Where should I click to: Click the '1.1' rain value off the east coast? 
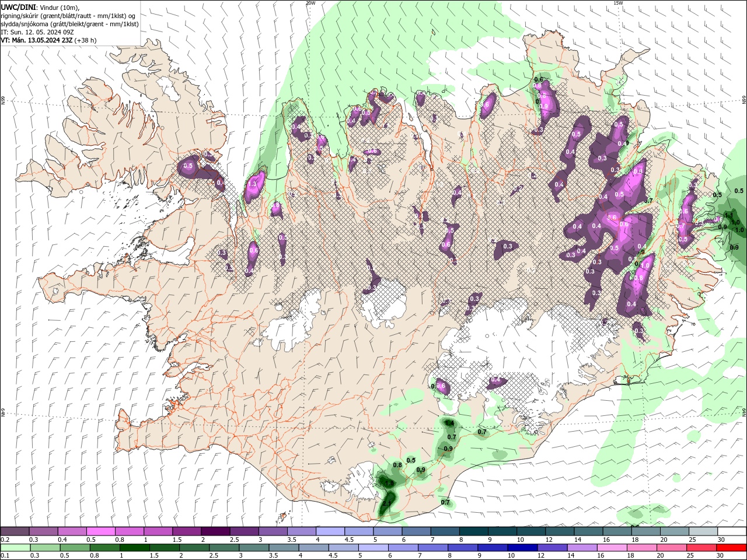click(728, 215)
